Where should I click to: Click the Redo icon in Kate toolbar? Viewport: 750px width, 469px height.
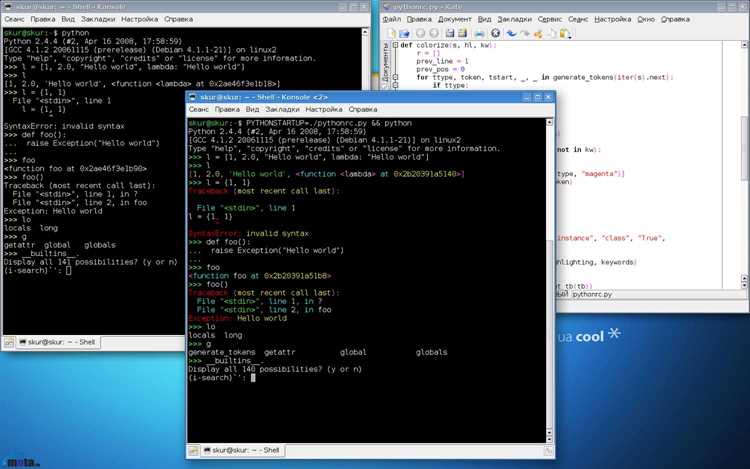point(525,33)
